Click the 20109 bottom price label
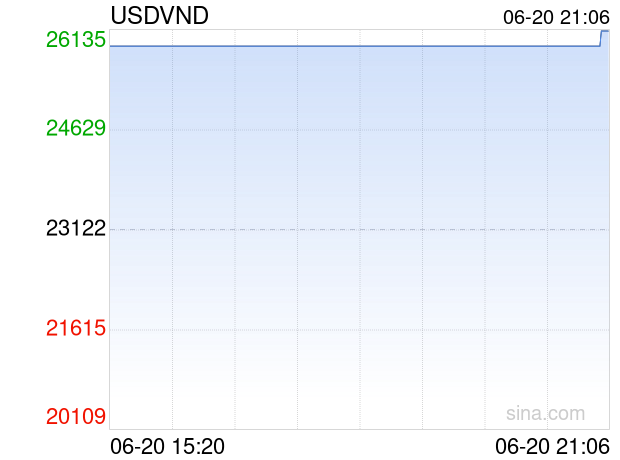The image size is (620, 460). pyautogui.click(x=76, y=416)
